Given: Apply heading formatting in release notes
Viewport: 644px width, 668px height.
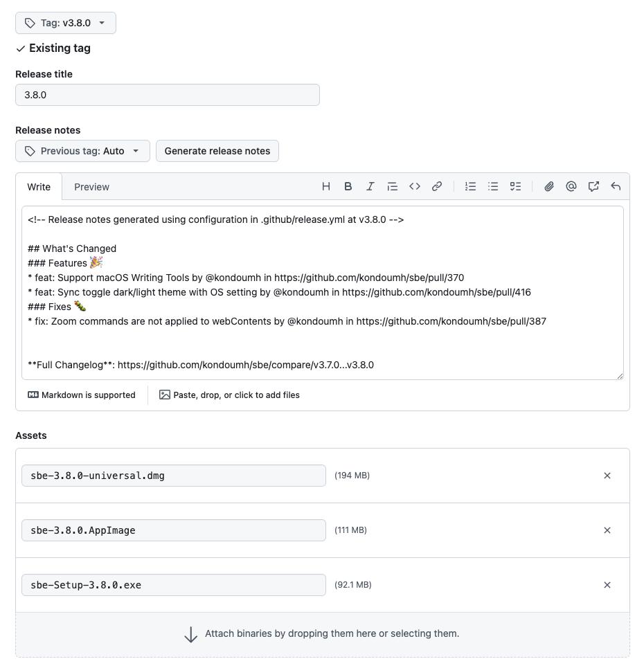Looking at the screenshot, I should coord(325,186).
